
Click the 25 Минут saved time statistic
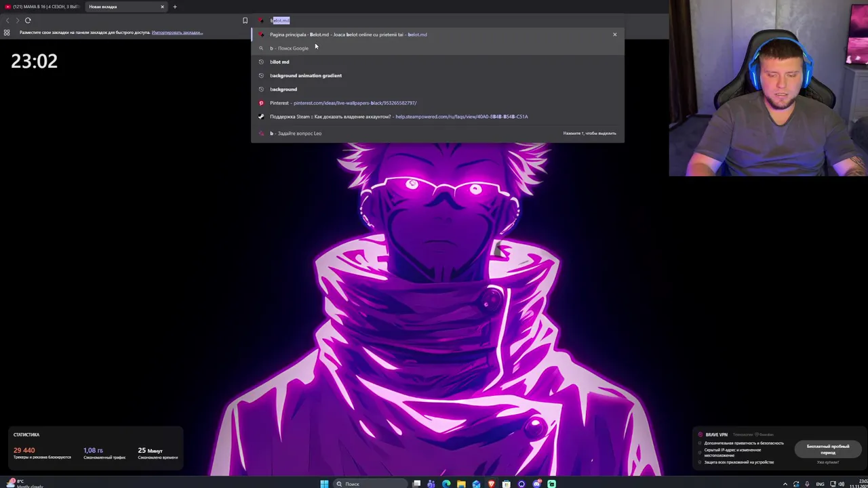pos(157,453)
